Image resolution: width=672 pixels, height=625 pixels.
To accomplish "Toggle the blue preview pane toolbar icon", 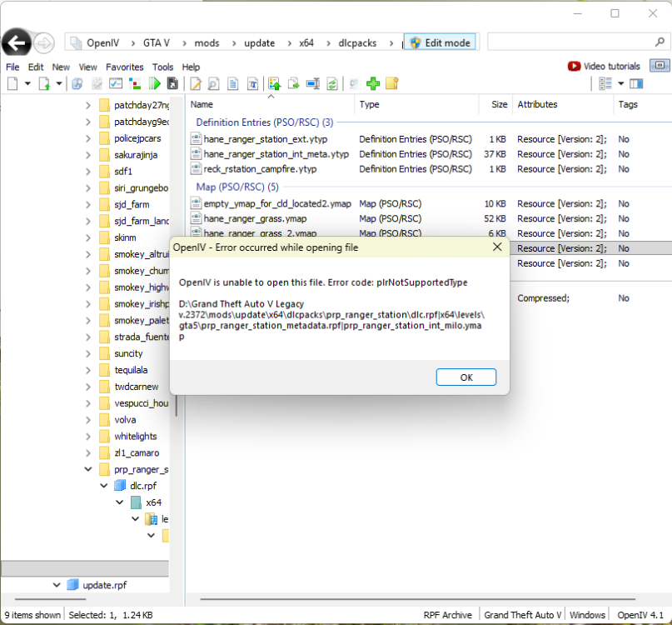I will click(636, 83).
